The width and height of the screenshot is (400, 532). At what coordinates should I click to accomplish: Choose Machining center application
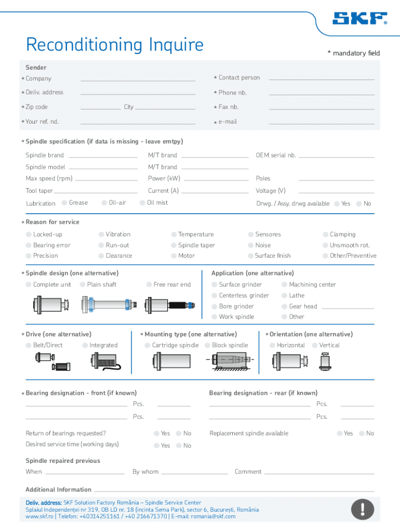click(285, 284)
